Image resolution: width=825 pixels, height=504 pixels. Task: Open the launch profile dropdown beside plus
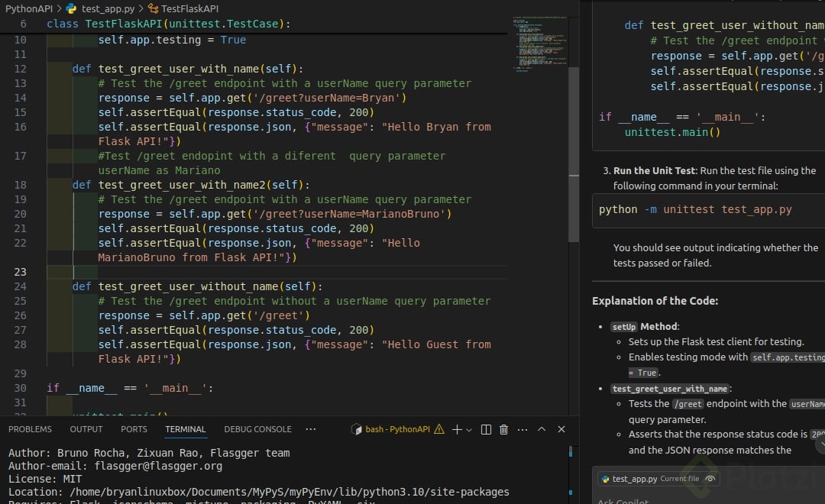coord(469,430)
